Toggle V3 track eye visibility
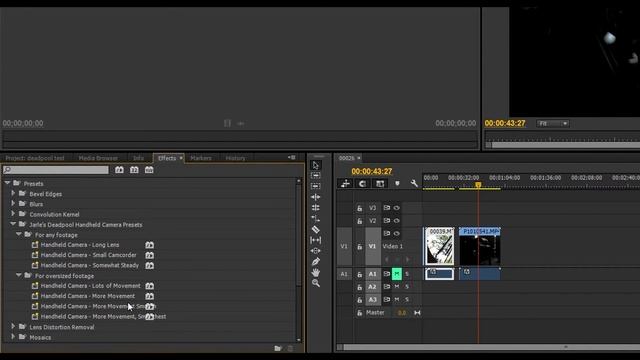The width and height of the screenshot is (640, 360). click(x=396, y=208)
